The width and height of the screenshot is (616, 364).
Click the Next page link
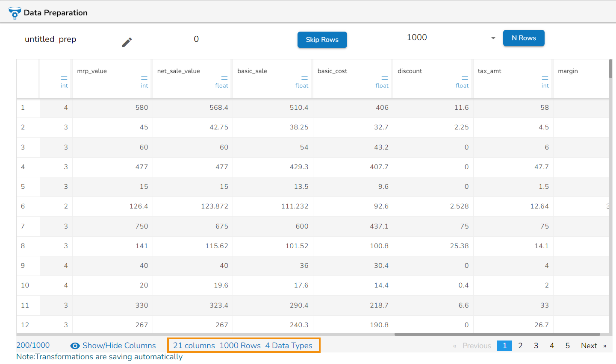click(589, 346)
